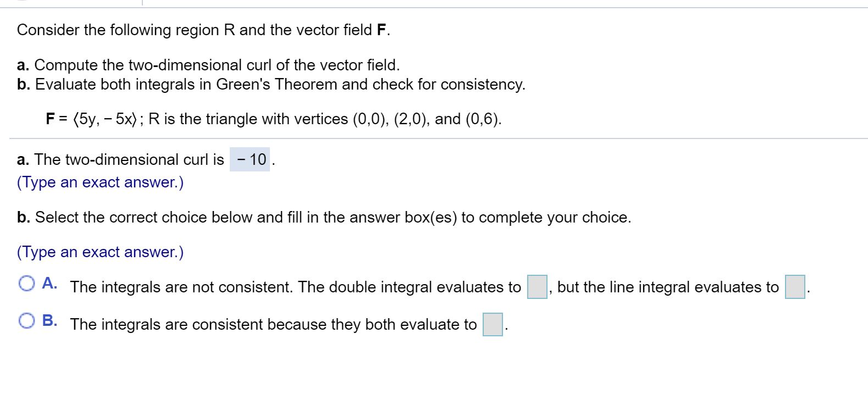Select choice B stating integrals are consistent
The width and height of the screenshot is (868, 394).
[x=26, y=319]
